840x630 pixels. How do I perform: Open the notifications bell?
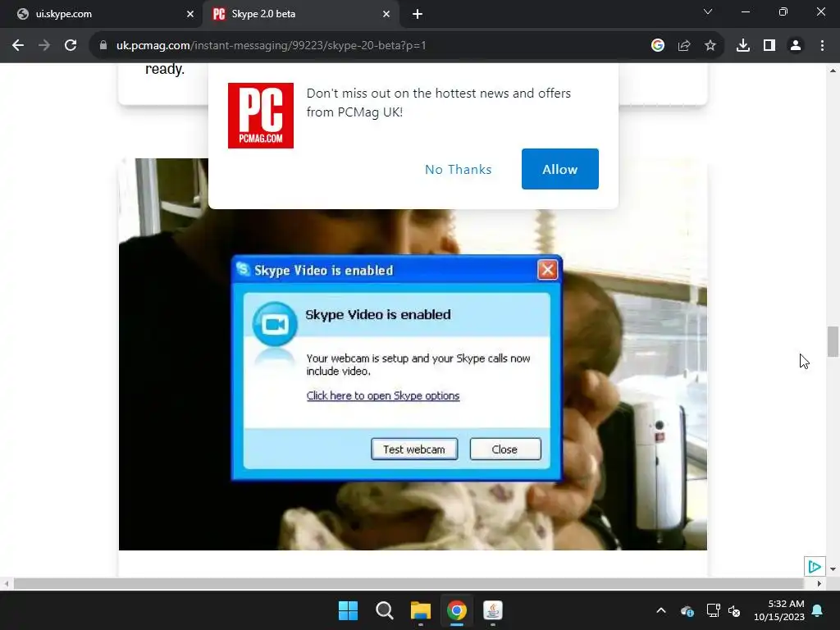(818, 610)
